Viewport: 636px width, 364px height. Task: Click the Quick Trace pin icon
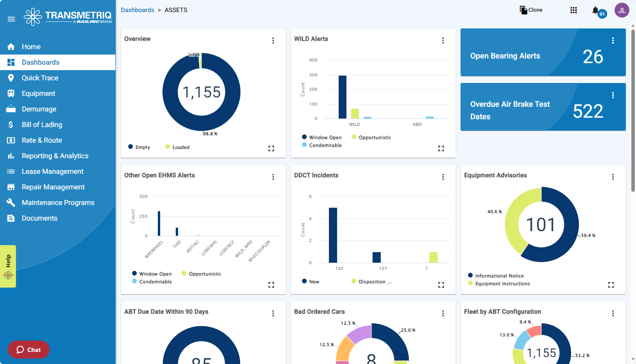11,78
